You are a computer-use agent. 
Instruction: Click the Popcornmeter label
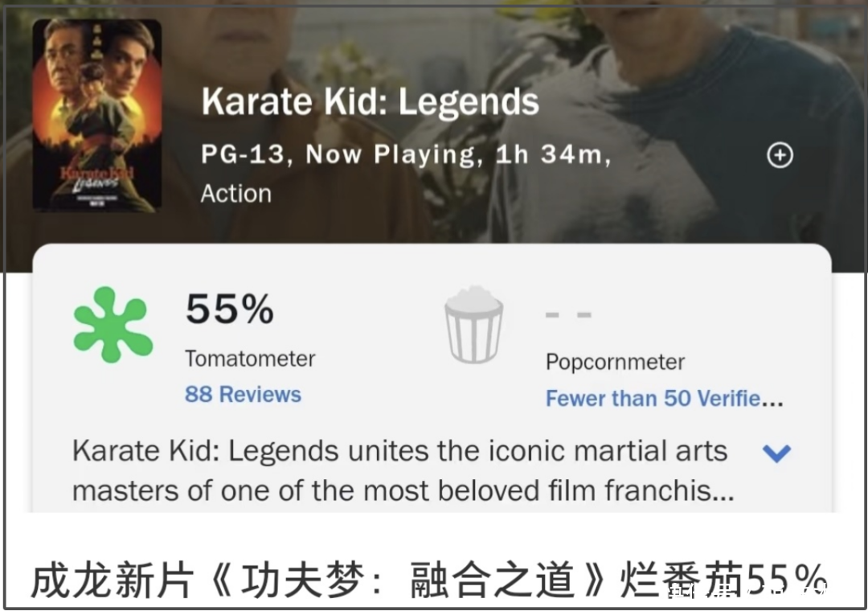(615, 363)
